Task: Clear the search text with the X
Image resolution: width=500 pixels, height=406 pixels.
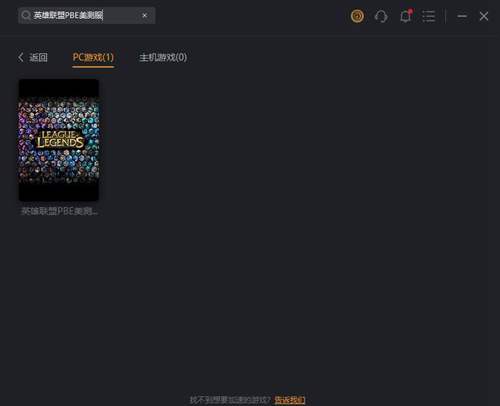Action: (144, 15)
